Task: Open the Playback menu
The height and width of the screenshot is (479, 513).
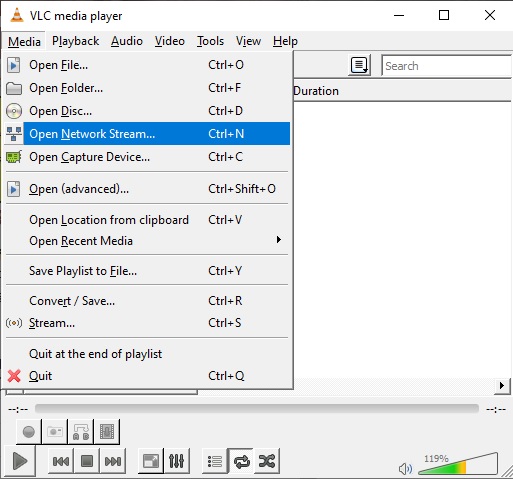Action: click(76, 41)
